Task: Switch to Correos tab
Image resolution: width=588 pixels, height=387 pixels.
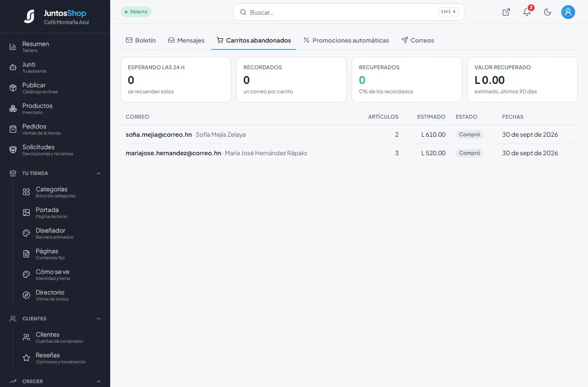Action: [418, 40]
